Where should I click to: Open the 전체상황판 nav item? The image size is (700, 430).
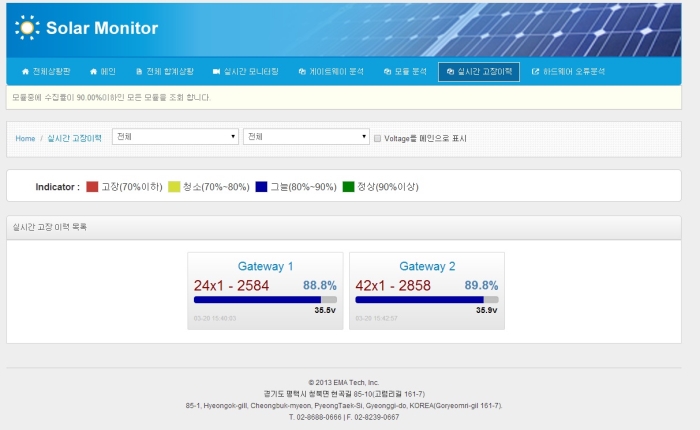pyautogui.click(x=45, y=72)
